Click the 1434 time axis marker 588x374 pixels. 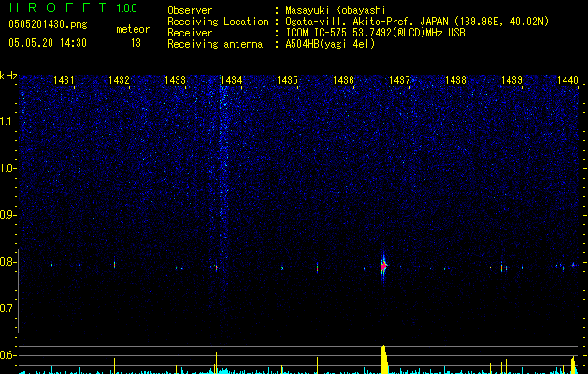[x=231, y=80]
